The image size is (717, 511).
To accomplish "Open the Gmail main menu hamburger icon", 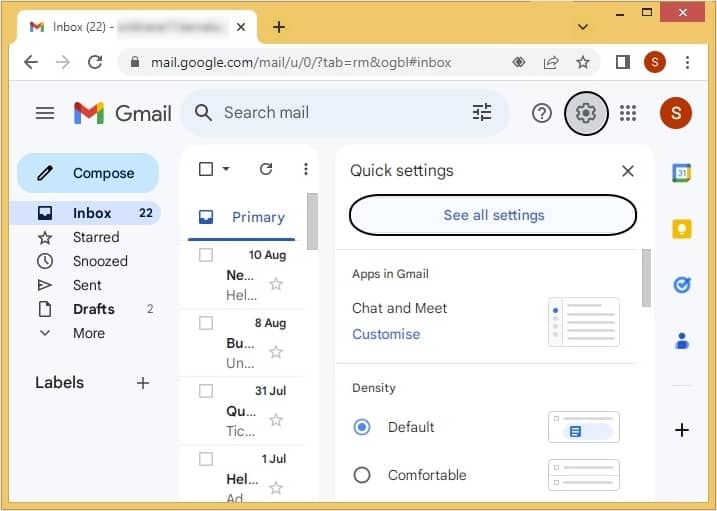I will coord(45,113).
